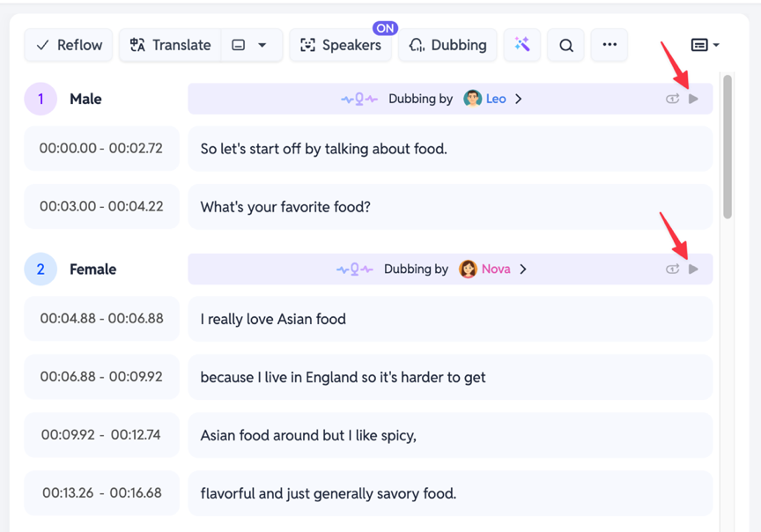Expand voice chooser chevron next to Leo
This screenshot has width=761, height=532.
click(x=518, y=99)
